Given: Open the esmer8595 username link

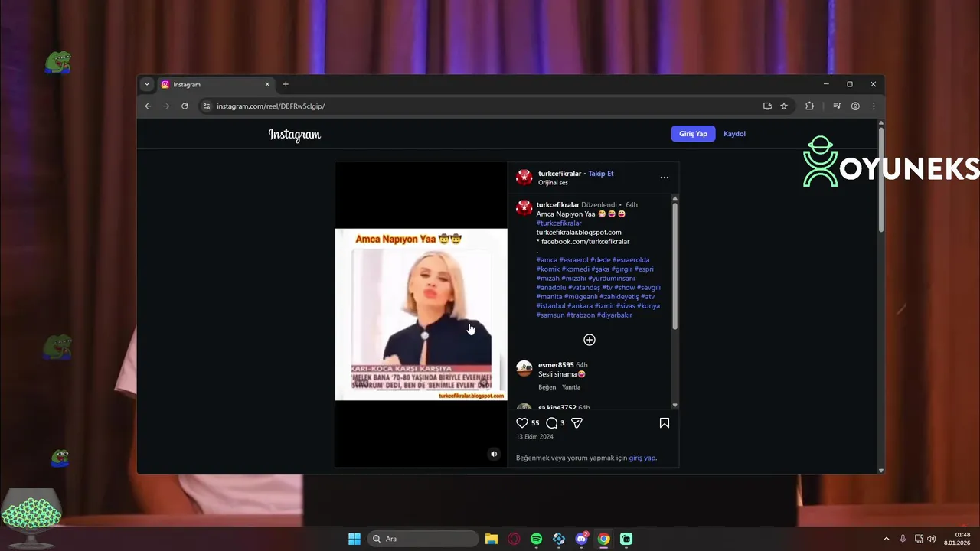Looking at the screenshot, I should (556, 365).
